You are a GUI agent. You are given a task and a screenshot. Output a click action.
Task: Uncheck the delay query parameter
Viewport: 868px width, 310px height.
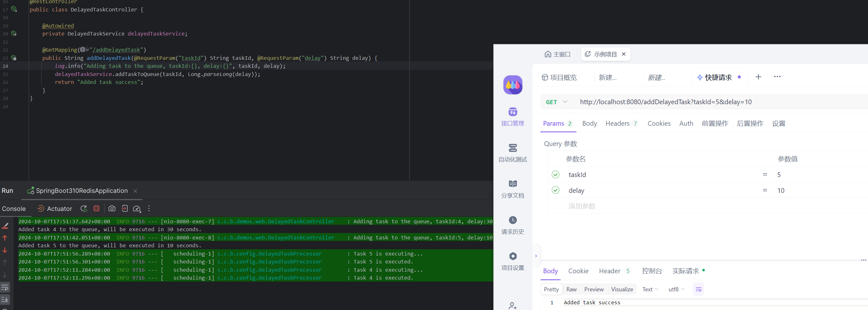pos(555,190)
